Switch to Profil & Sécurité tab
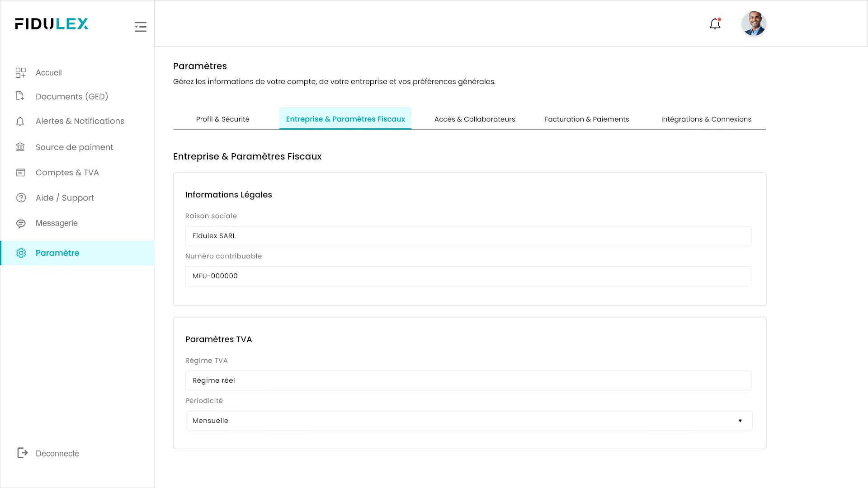The image size is (868, 488). (x=222, y=119)
